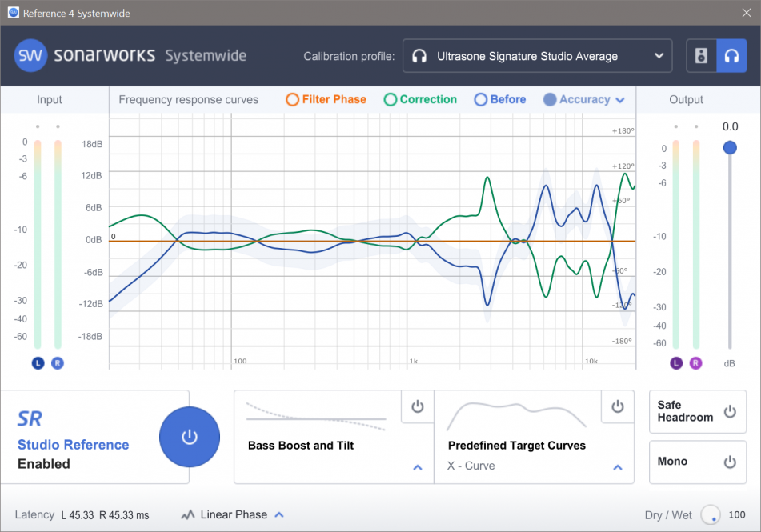Click the X - Curve label
This screenshot has height=532, width=761.
click(471, 466)
